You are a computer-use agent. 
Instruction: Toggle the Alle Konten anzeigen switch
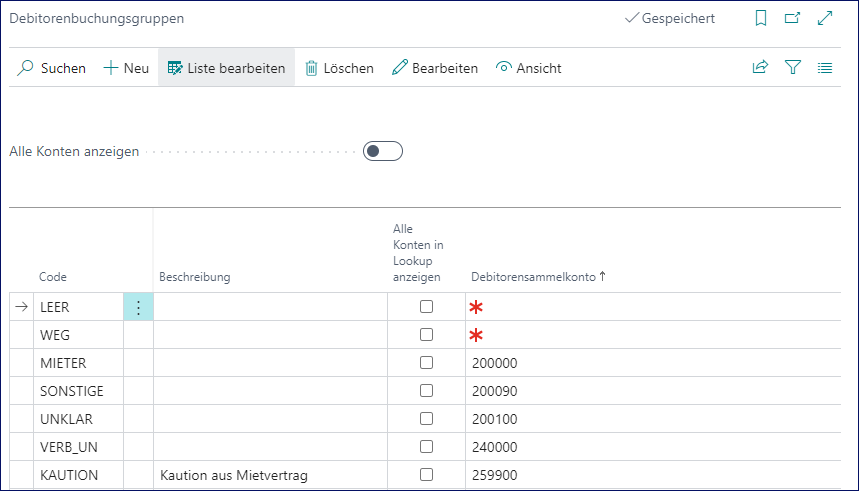[x=383, y=151]
